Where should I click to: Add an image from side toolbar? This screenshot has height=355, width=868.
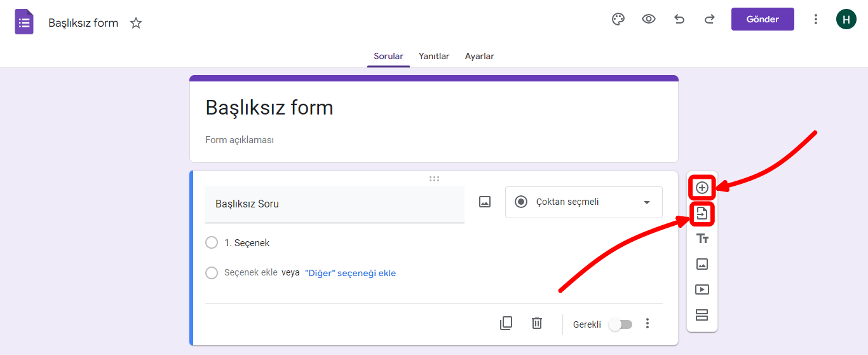(702, 264)
